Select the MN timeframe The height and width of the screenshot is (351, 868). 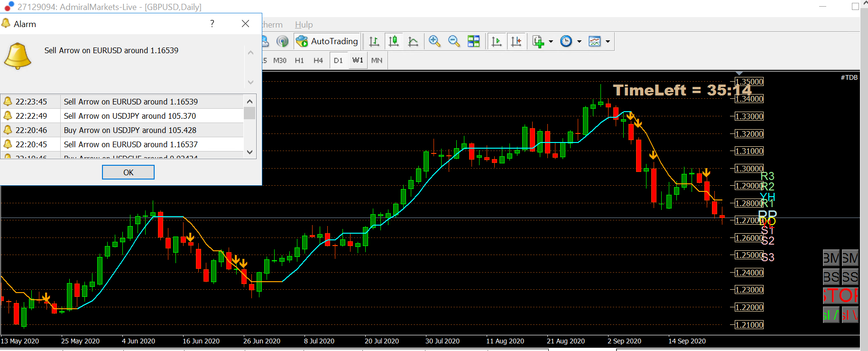coord(377,60)
